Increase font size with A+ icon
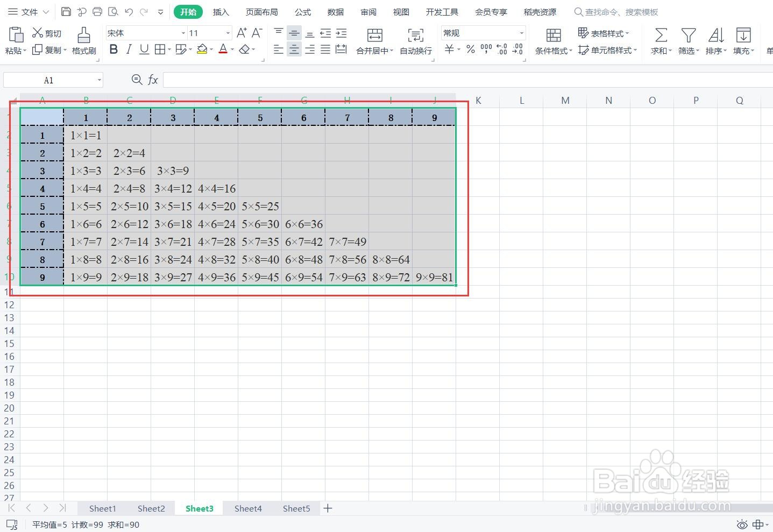Screen dimensions: 773x532 [242, 33]
